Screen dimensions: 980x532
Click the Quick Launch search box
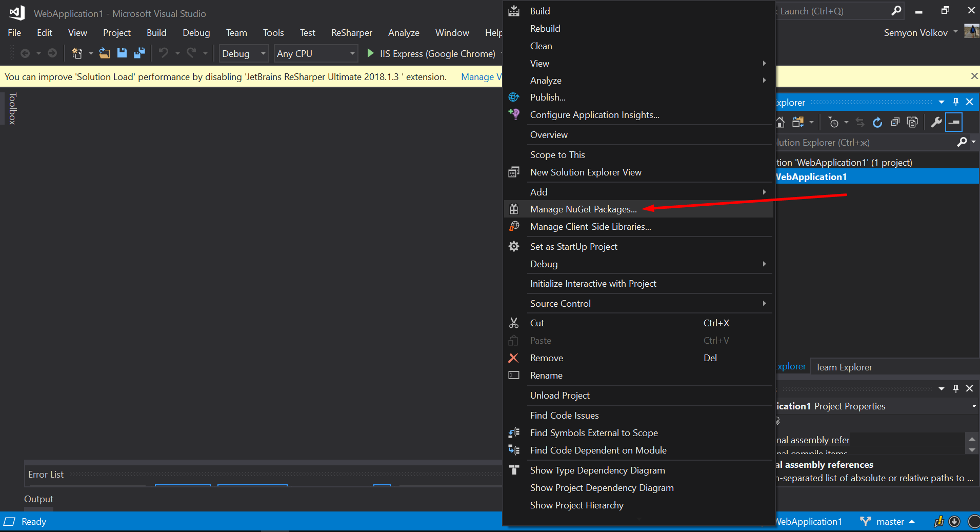pyautogui.click(x=833, y=11)
